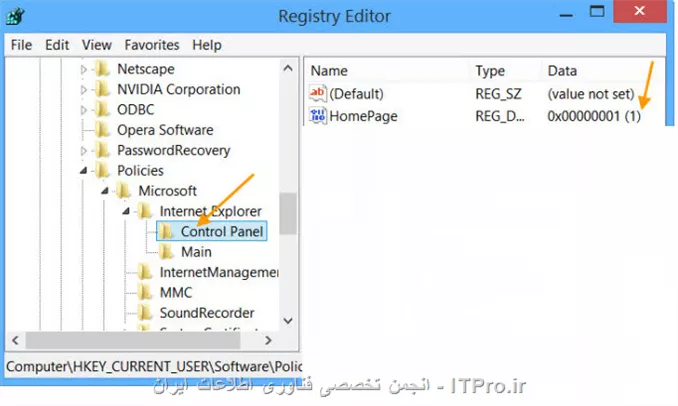
Task: Open the Edit menu
Action: pos(57,45)
